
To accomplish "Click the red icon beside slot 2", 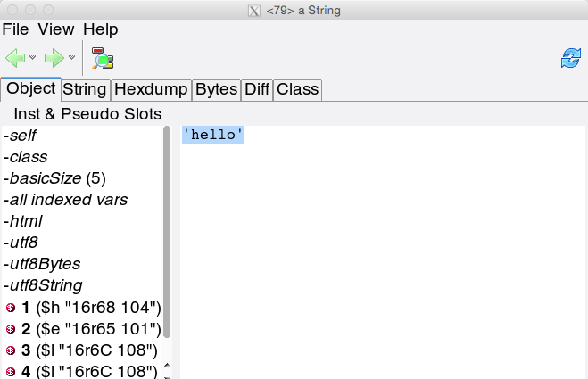I will click(11, 329).
